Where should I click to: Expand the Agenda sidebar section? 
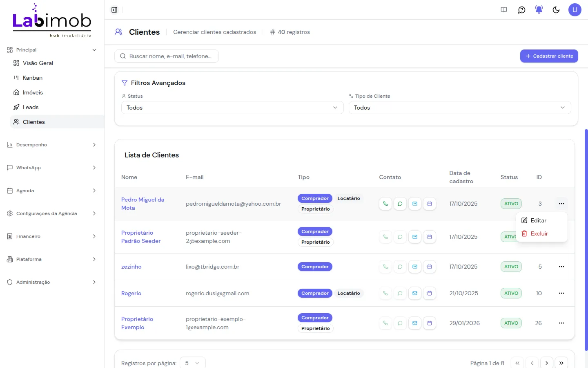(x=52, y=191)
